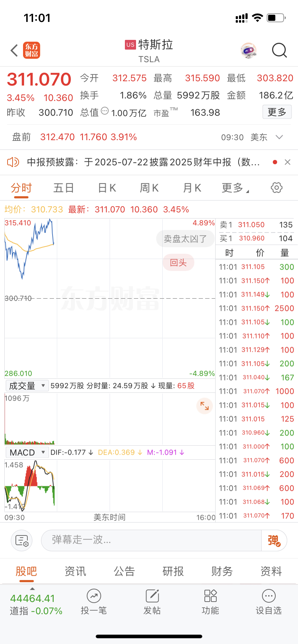Expand chart to fullscreen icon
Image resolution: width=298 pixels, height=644 pixels.
point(204,406)
